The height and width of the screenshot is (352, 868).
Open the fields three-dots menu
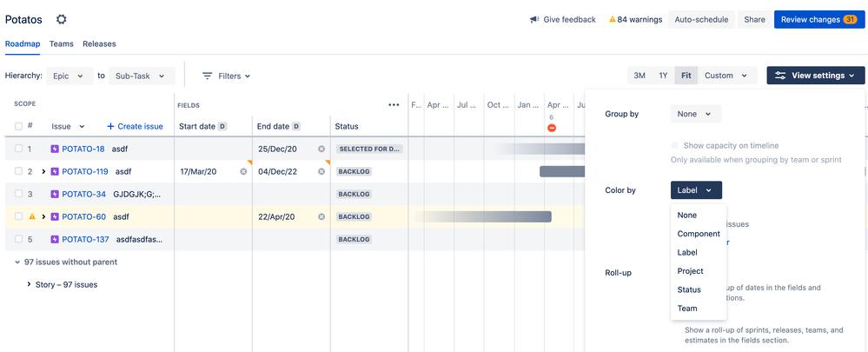pyautogui.click(x=394, y=104)
